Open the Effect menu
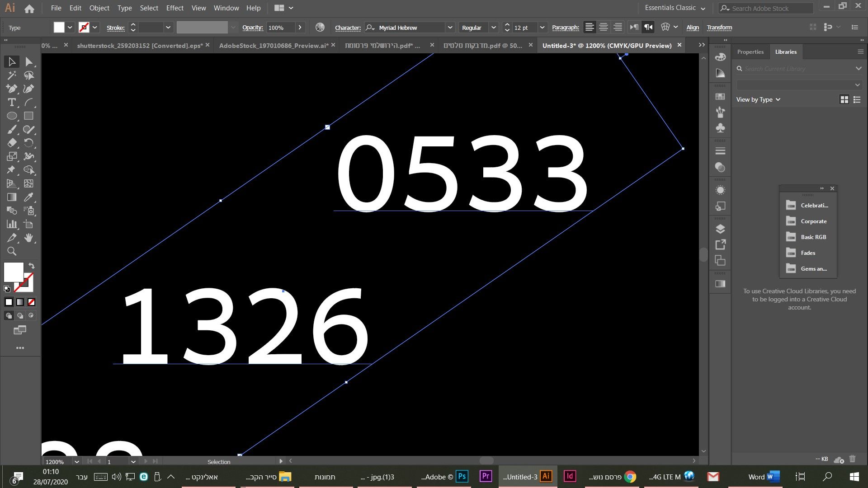868x488 pixels. click(x=175, y=8)
